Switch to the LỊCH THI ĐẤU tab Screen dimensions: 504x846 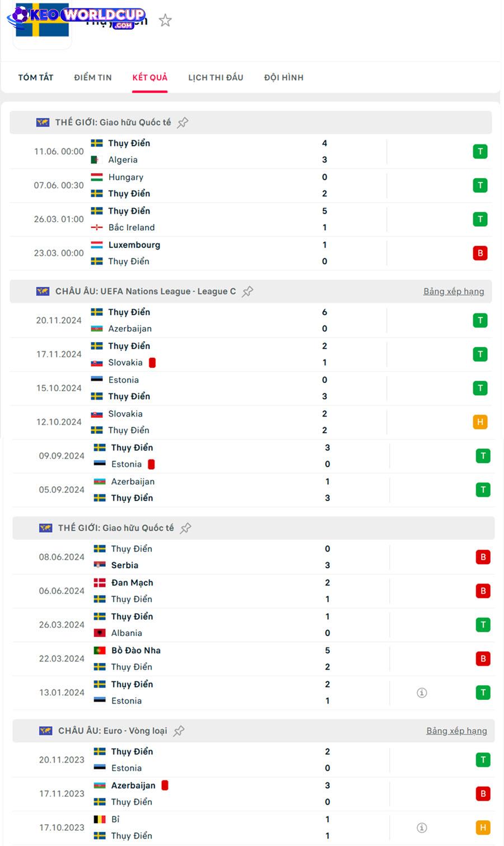[216, 78]
